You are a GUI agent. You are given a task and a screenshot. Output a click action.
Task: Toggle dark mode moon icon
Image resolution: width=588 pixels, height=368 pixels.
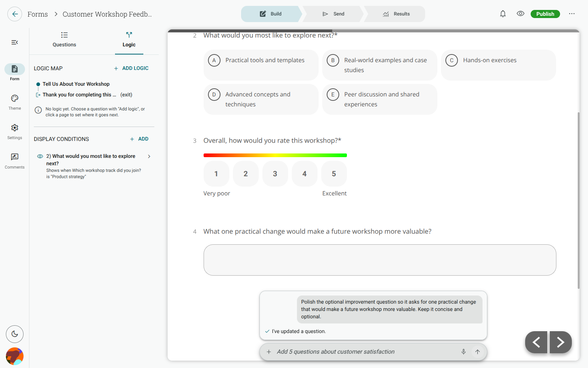click(x=15, y=334)
